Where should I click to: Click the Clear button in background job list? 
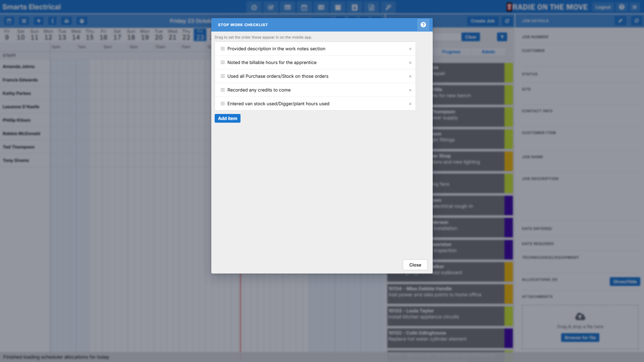click(x=471, y=37)
